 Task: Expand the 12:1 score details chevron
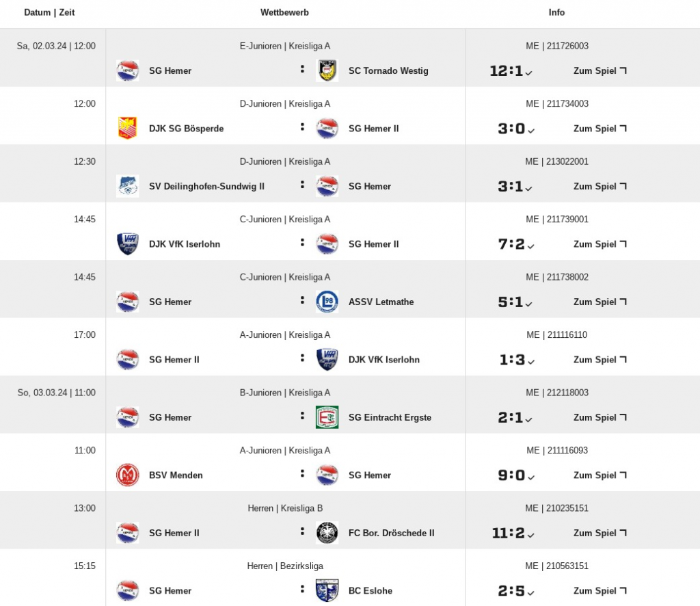(x=529, y=73)
